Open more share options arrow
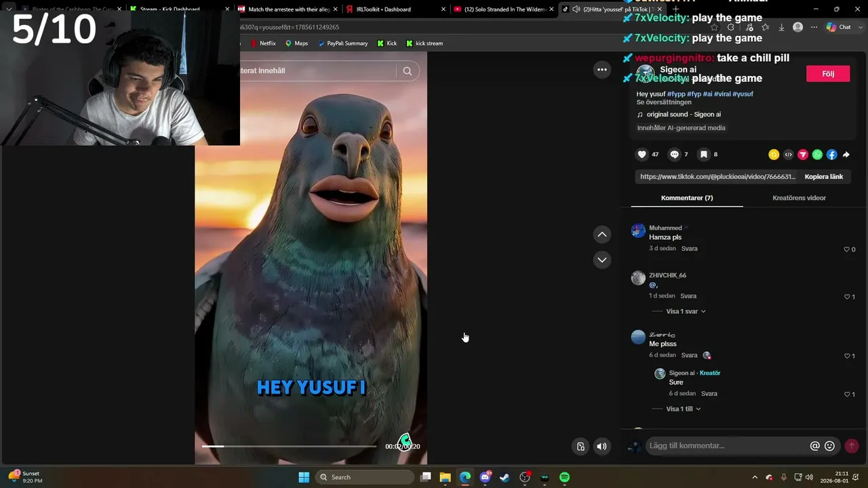This screenshot has width=868, height=488. 846,155
